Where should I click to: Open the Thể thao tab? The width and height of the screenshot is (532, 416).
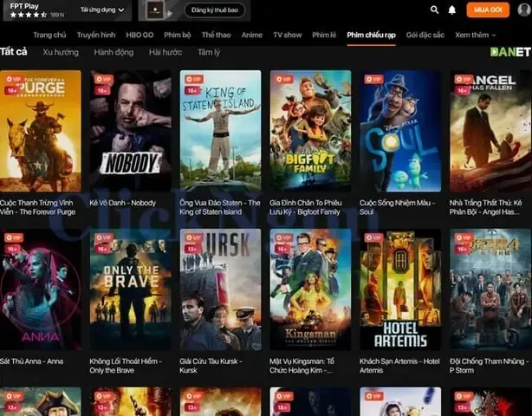click(x=216, y=35)
